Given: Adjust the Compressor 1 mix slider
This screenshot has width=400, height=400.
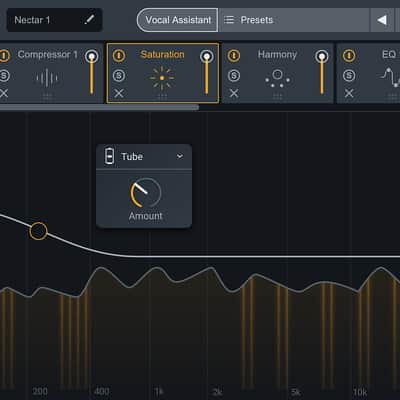Looking at the screenshot, I should pyautogui.click(x=91, y=72).
